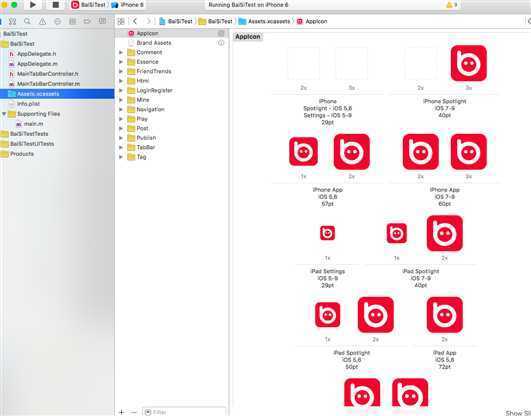This screenshot has width=531, height=416.
Task: Collapse the Supporting Files group
Action: (4, 114)
